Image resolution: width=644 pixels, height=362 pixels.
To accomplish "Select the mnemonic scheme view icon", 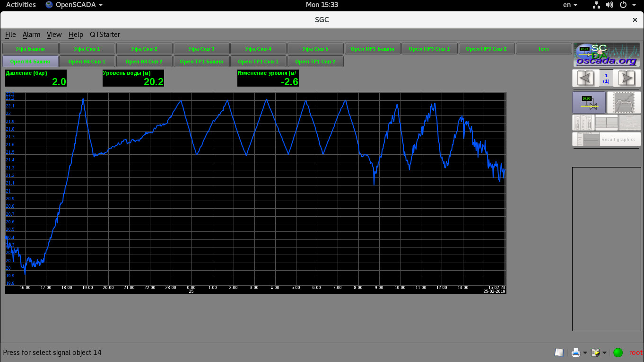I will (x=588, y=102).
